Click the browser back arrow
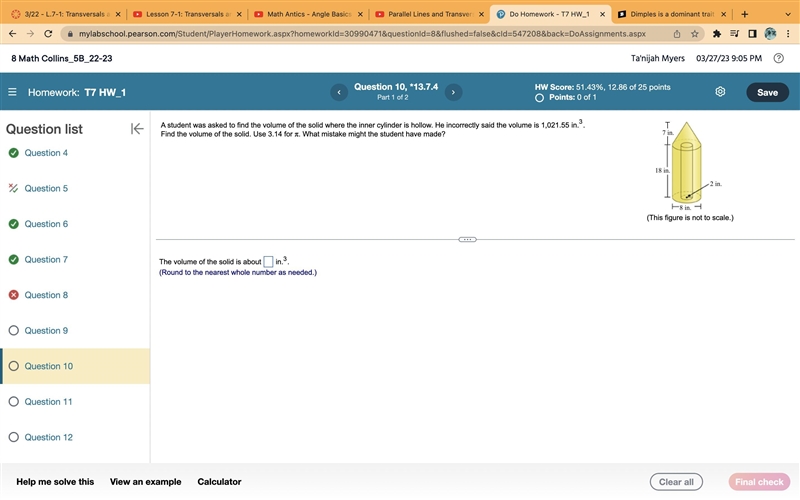 click(x=13, y=34)
